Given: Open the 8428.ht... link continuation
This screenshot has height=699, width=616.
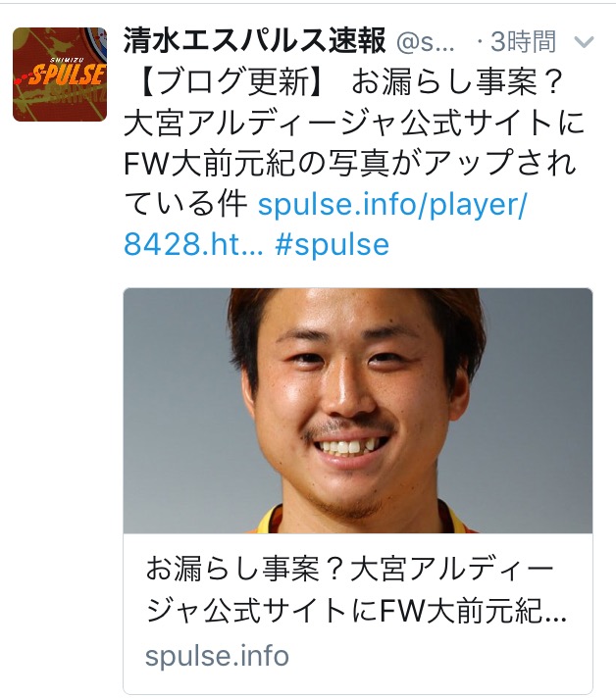Looking at the screenshot, I should [x=193, y=245].
